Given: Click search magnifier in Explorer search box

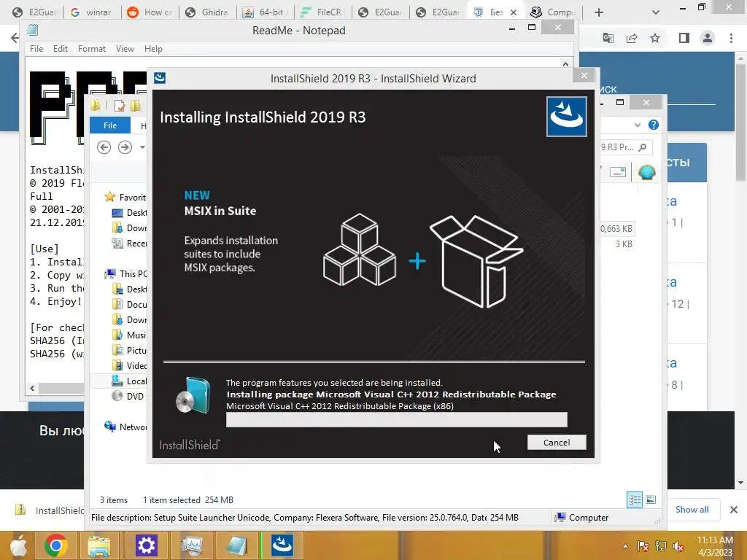Looking at the screenshot, I should [x=642, y=147].
